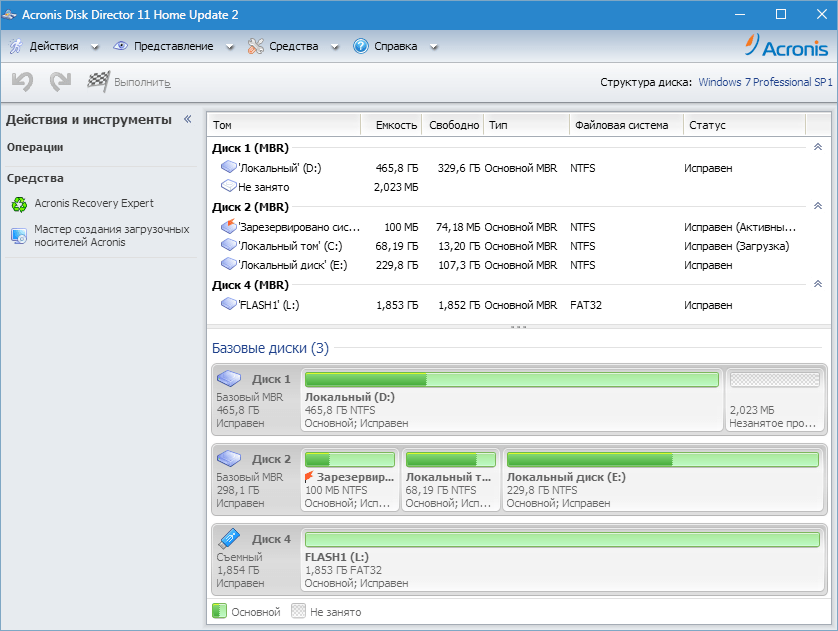Click the Исправен (Загрузка) status cell
The image size is (838, 631).
(736, 246)
